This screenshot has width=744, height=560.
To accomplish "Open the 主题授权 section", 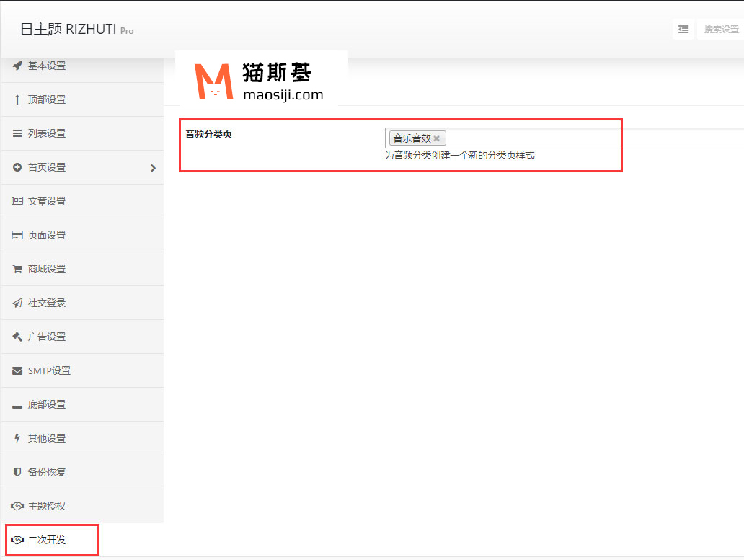I will pos(47,506).
